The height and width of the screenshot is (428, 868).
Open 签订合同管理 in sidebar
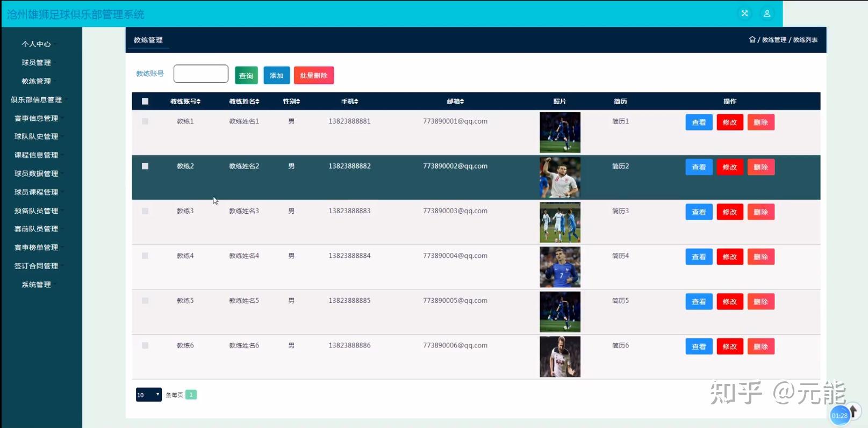[x=37, y=266]
